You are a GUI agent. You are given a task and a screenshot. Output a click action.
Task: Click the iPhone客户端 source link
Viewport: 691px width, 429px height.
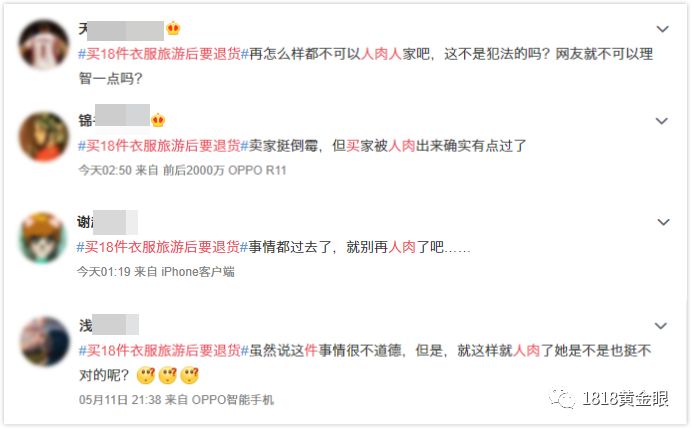click(x=198, y=272)
